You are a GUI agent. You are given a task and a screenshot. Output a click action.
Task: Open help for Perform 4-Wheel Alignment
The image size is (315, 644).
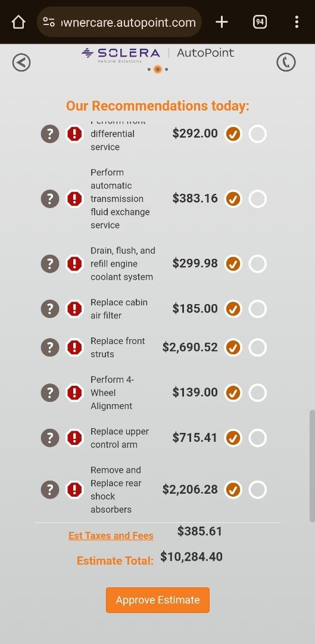[50, 392]
